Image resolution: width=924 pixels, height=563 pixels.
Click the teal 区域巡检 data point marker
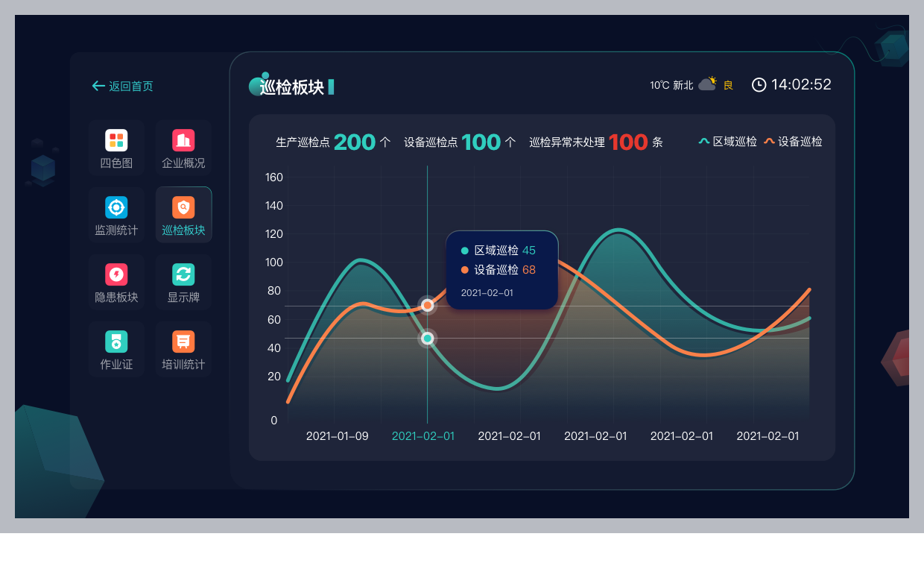coord(428,339)
